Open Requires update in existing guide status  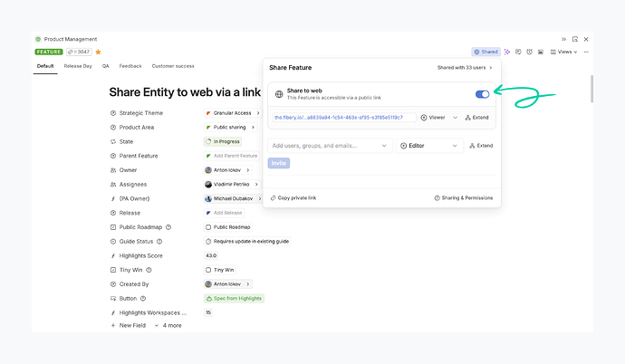tap(247, 242)
